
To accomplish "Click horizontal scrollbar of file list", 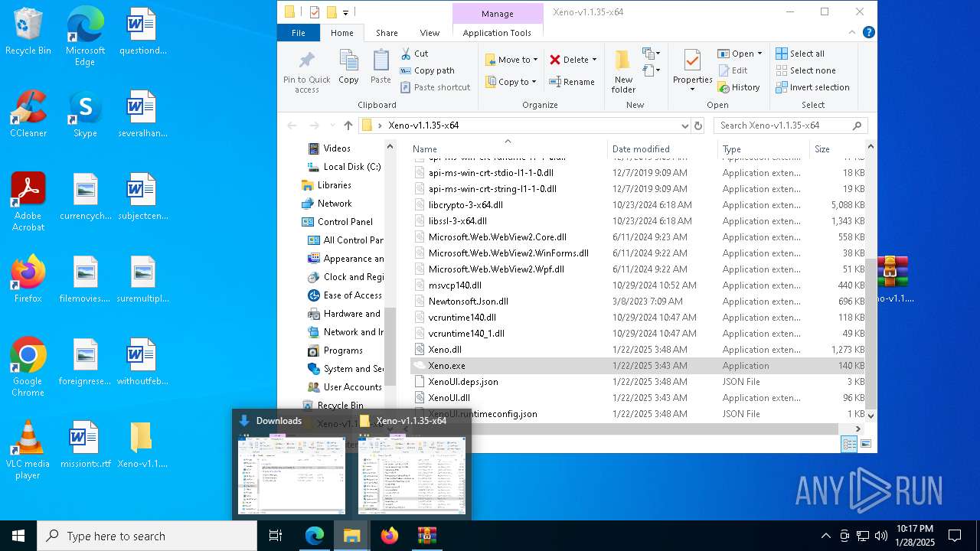I will coord(625,429).
